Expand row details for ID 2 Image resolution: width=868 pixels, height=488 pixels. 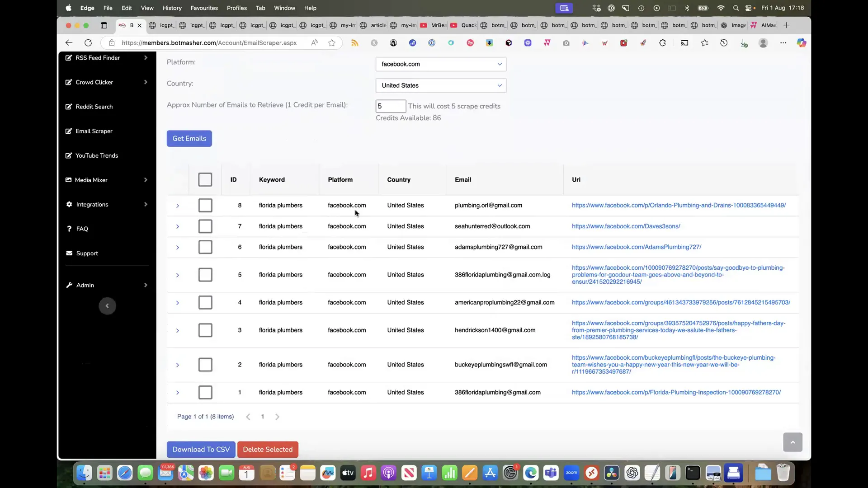pyautogui.click(x=178, y=365)
